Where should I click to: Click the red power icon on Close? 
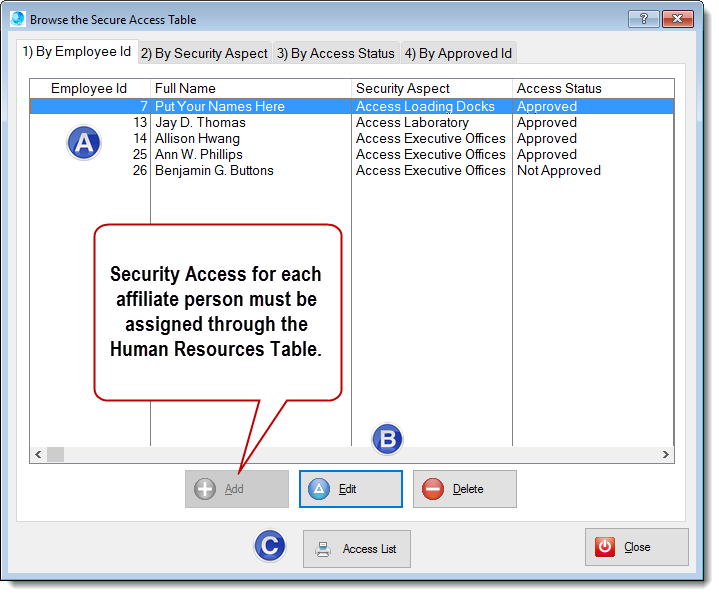(x=605, y=547)
